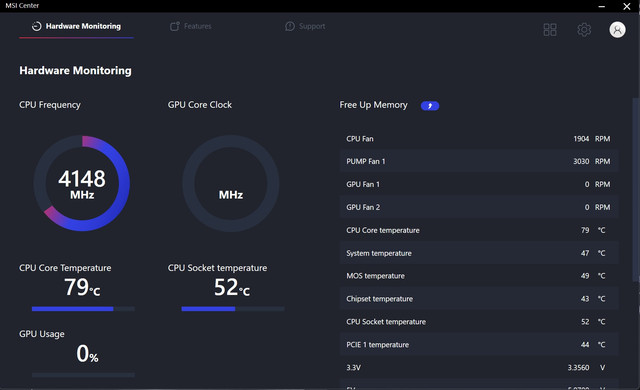The image size is (640, 390).
Task: Open the grid view icon
Action: tap(550, 29)
